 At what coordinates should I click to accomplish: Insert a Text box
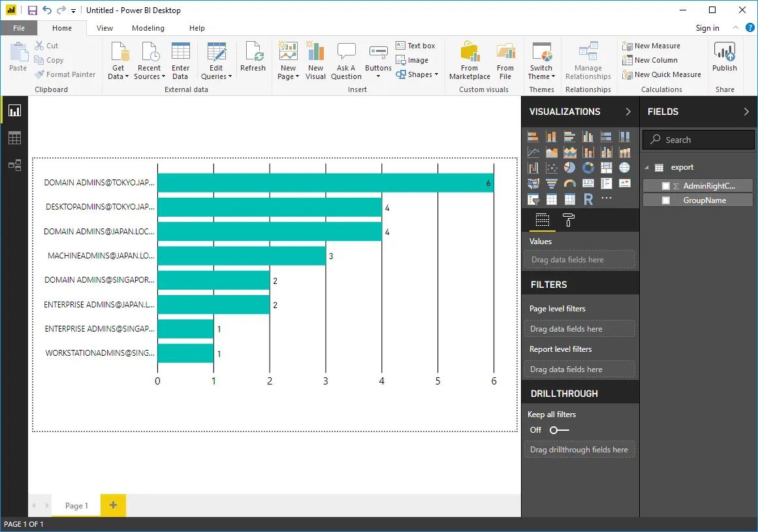[415, 46]
